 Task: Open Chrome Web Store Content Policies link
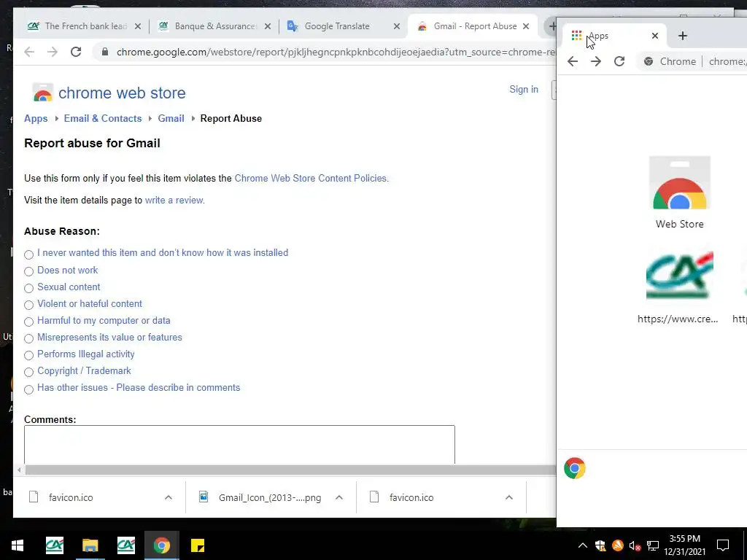pyautogui.click(x=311, y=178)
